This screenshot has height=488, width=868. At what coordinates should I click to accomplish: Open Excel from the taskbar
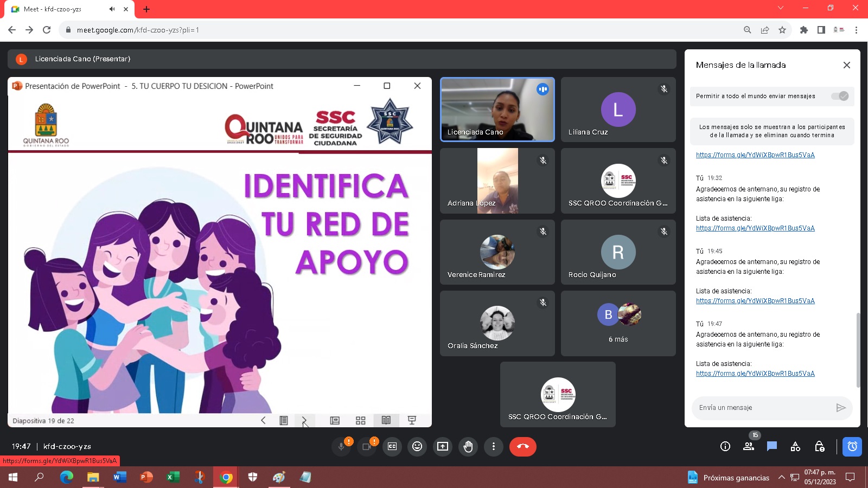[173, 477]
